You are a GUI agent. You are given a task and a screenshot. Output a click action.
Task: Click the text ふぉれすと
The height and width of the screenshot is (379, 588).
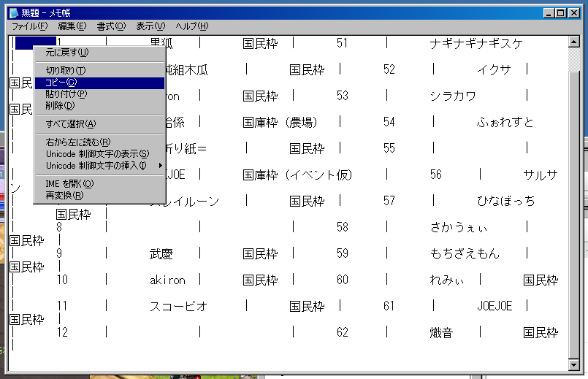coord(505,122)
